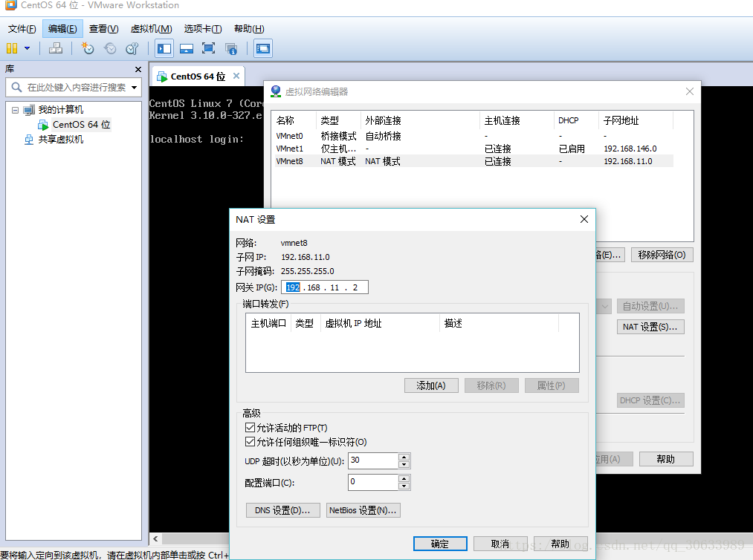Increase the UDP timeout with up arrow
This screenshot has height=560, width=753.
(x=404, y=458)
